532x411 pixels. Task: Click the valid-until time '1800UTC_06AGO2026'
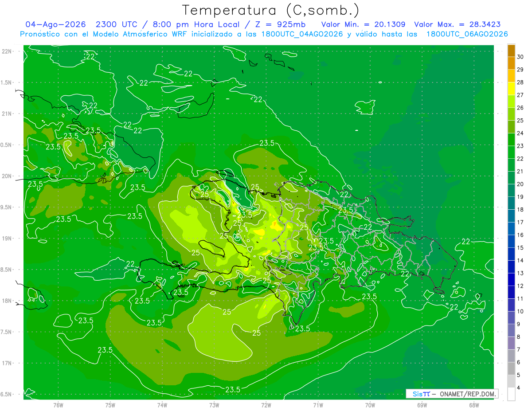coord(467,34)
